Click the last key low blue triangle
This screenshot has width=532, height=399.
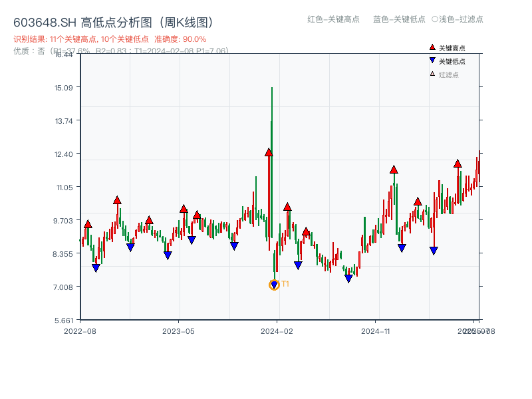tap(434, 251)
